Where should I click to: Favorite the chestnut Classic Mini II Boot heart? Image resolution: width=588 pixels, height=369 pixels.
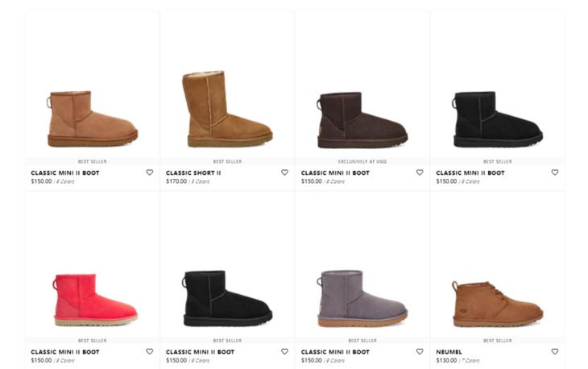pos(150,172)
